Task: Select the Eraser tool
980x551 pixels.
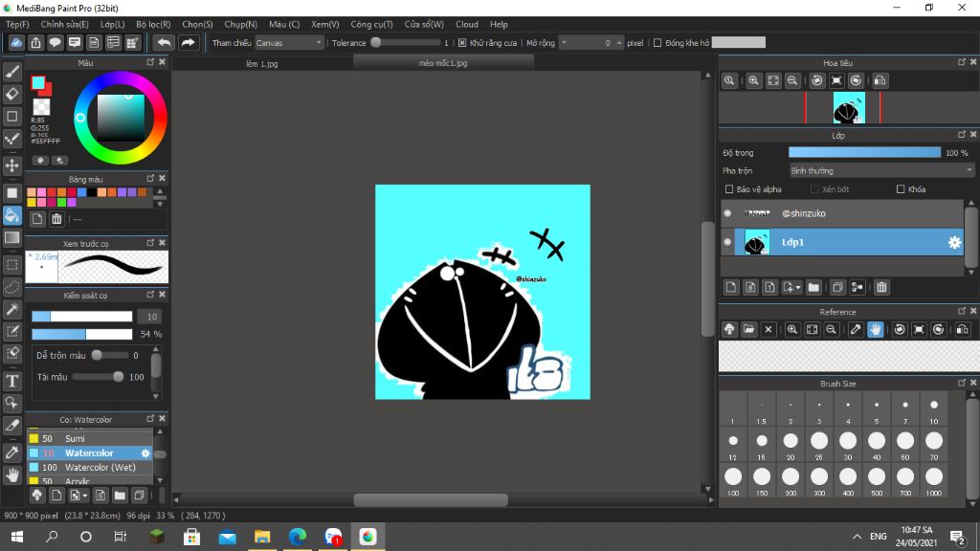Action: pos(12,94)
